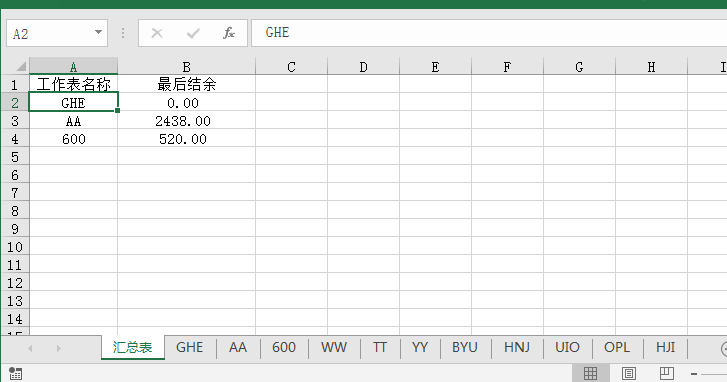Screen dimensions: 727x382
Task: Click cell showing 2438.00
Action: click(x=186, y=121)
